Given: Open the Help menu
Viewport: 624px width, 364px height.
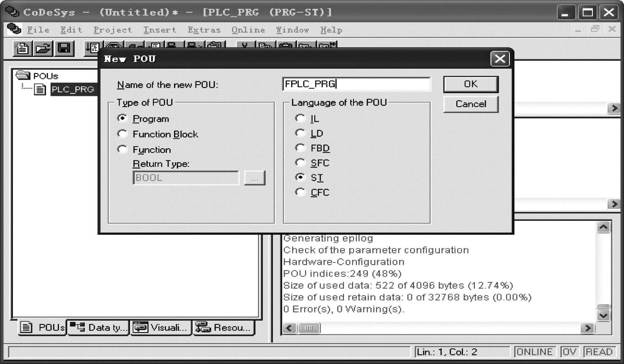Looking at the screenshot, I should click(x=331, y=30).
